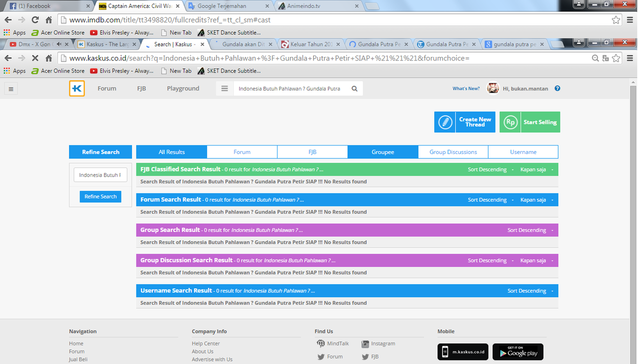Open FJB in the top navigation
This screenshot has height=364, width=640.
pyautogui.click(x=141, y=88)
